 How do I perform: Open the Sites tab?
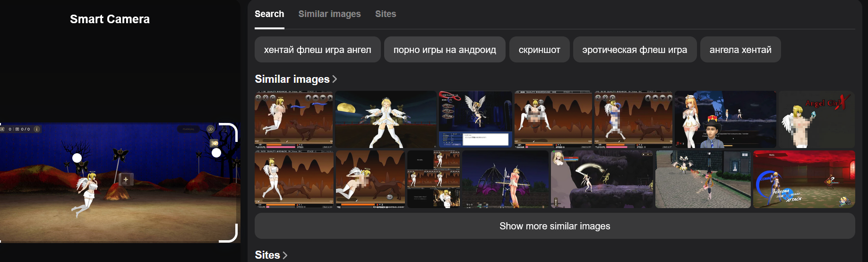click(x=386, y=14)
